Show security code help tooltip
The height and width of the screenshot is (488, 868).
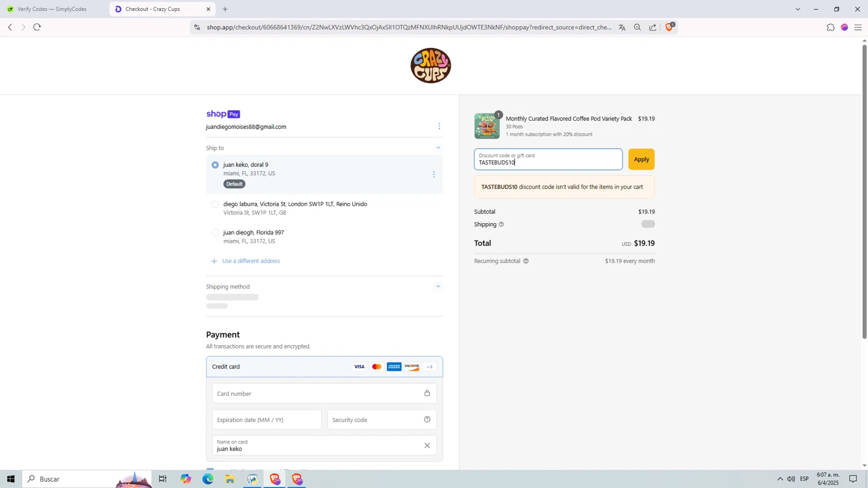[x=427, y=420]
